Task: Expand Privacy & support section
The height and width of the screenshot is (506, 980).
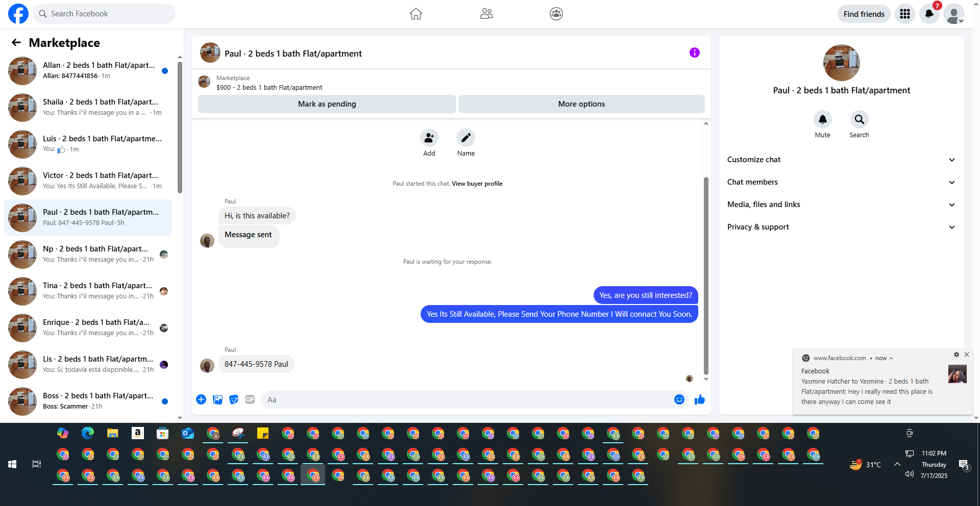Action: [841, 227]
